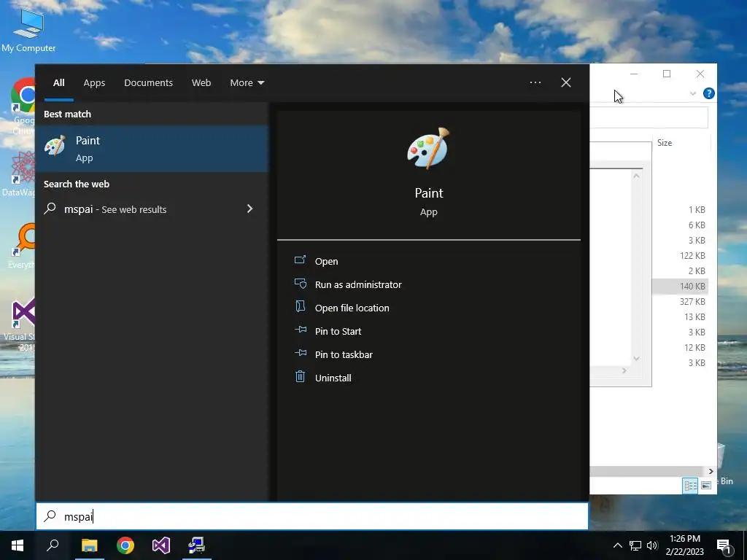747x560 pixels.
Task: Click the Size column header in Explorer
Action: pos(665,143)
